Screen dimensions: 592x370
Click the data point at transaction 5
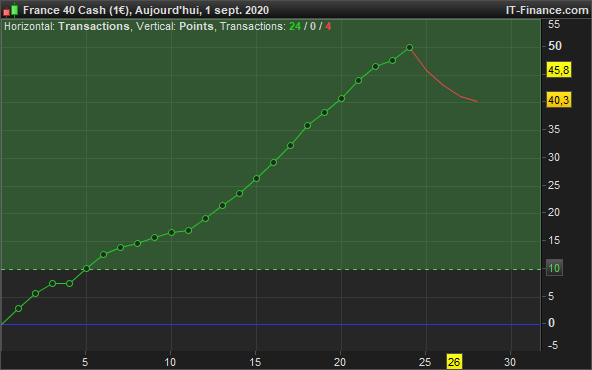click(86, 268)
